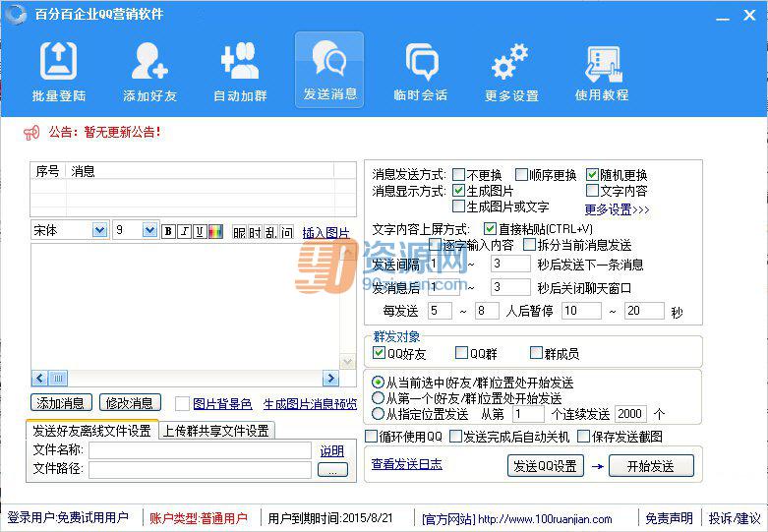768x532 pixels.
Task: Click the editor horizontal scrollbar right arrow
Action: pos(330,378)
